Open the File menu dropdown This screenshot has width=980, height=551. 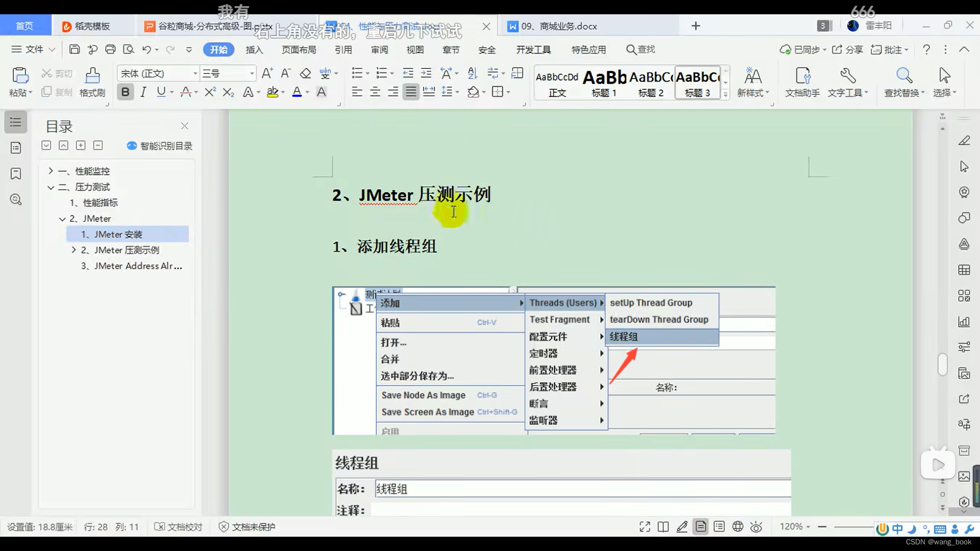point(34,49)
